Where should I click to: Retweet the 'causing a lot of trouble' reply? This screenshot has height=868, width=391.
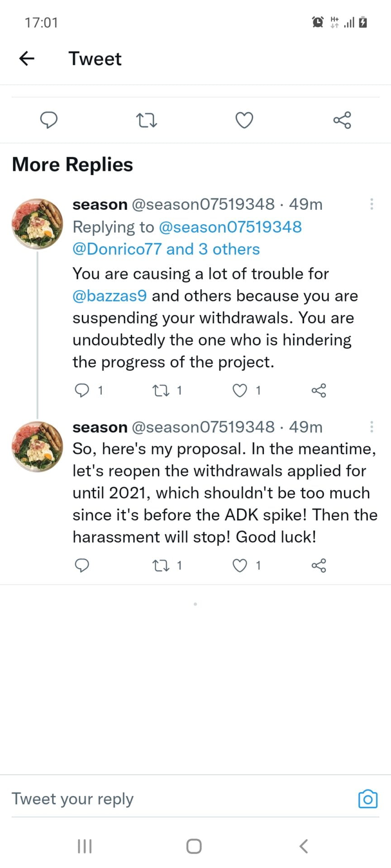tap(161, 390)
